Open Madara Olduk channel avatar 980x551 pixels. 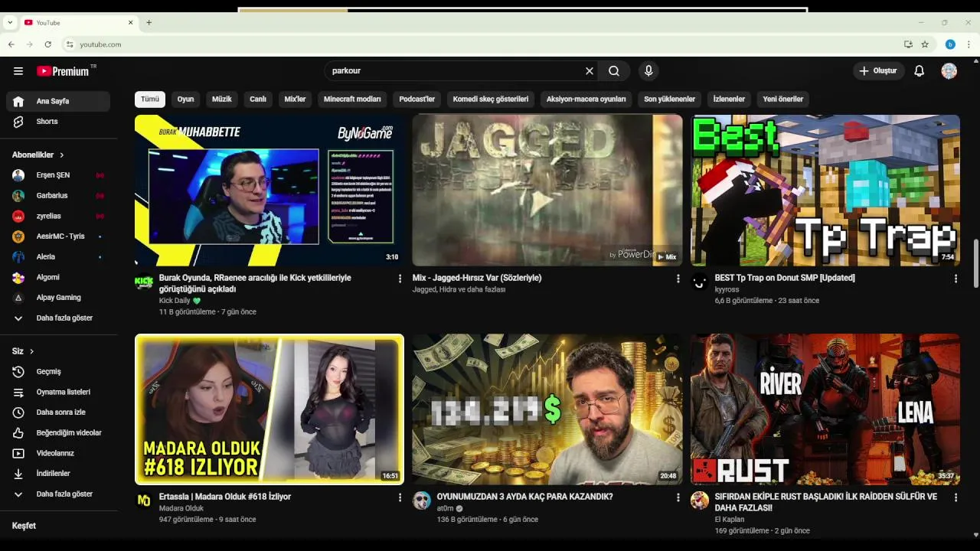click(144, 500)
